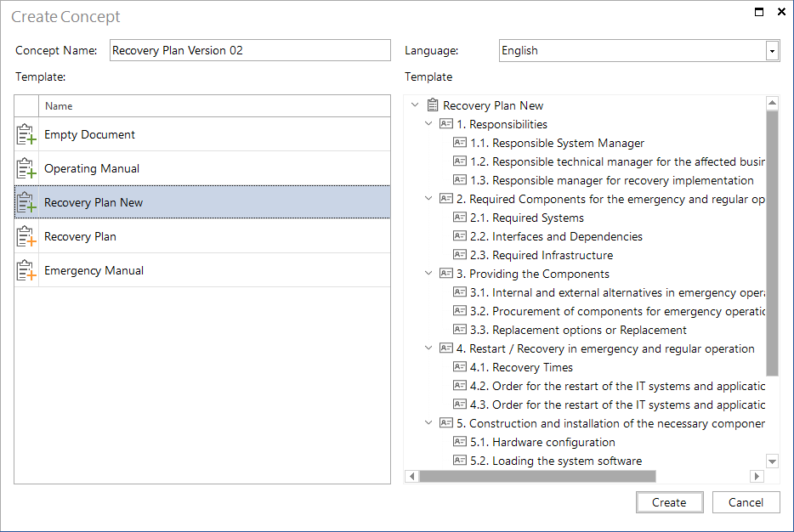
Task: Click the Name column header
Action: [214, 106]
